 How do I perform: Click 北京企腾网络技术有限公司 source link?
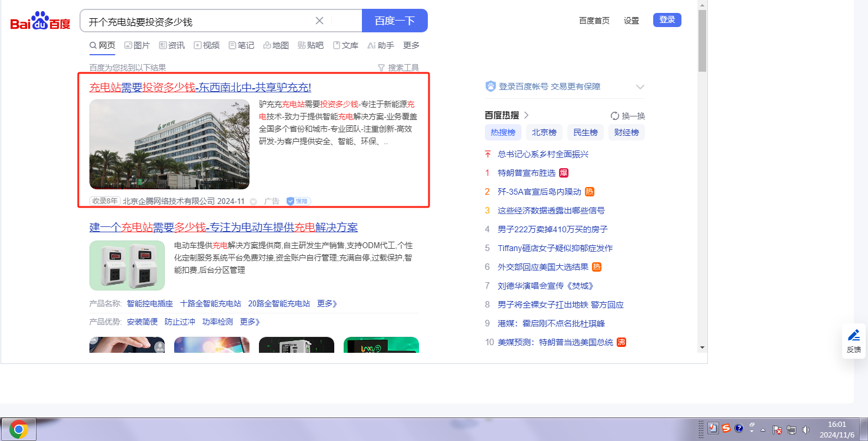click(x=169, y=201)
